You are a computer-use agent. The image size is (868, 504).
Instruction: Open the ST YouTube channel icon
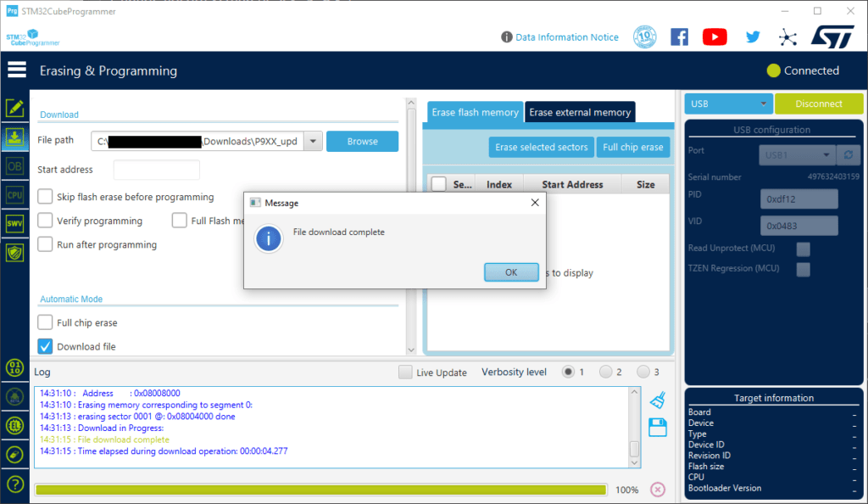tap(715, 37)
